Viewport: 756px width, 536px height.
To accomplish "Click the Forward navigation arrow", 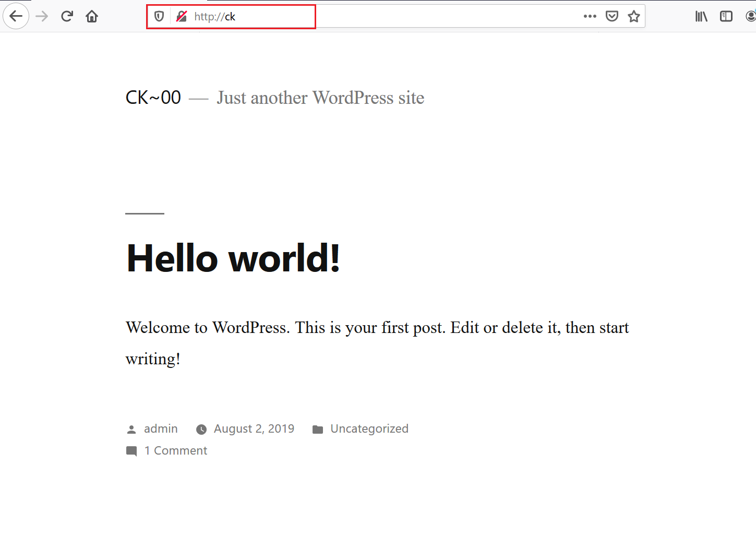I will (42, 16).
